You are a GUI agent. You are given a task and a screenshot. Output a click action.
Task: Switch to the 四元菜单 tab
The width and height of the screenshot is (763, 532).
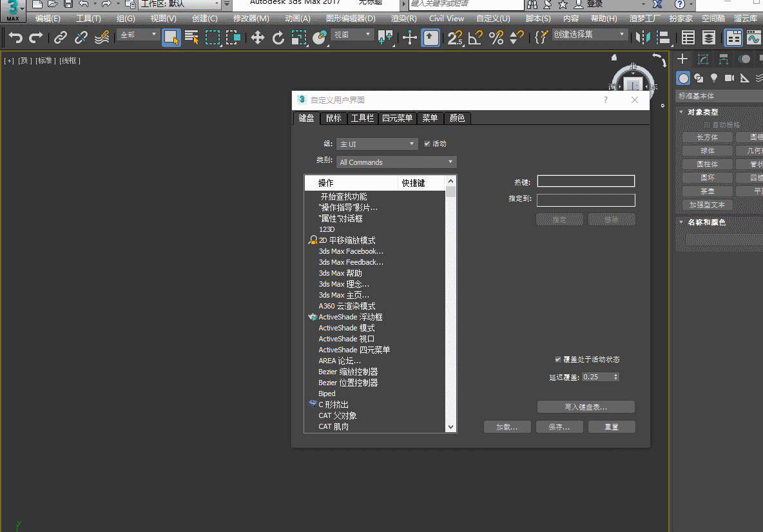click(397, 118)
